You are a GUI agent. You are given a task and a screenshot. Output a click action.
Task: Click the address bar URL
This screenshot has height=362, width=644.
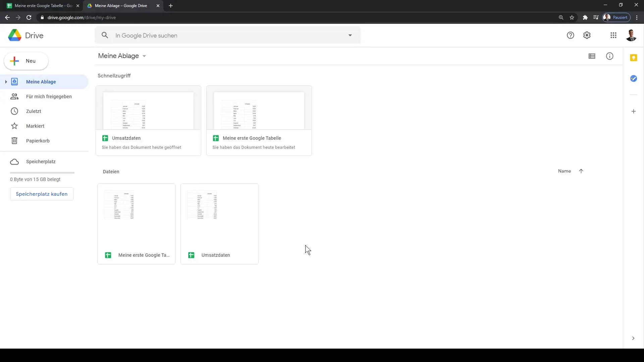pos(82,17)
